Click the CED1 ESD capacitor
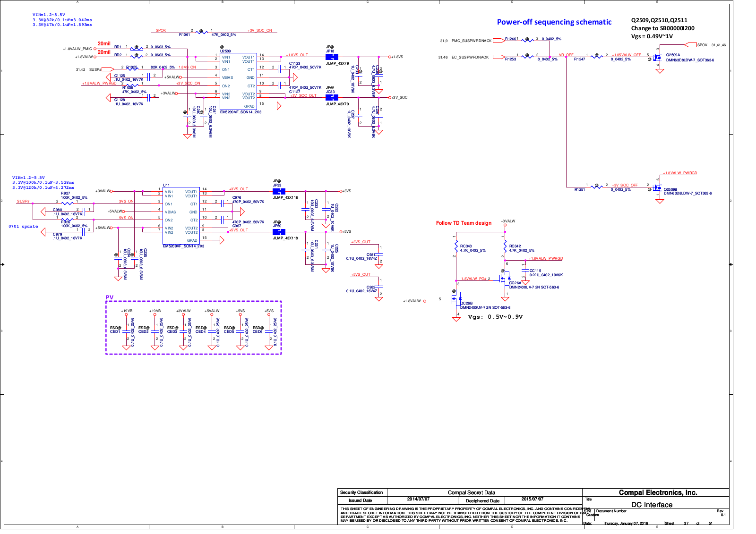 pyautogui.click(x=126, y=331)
